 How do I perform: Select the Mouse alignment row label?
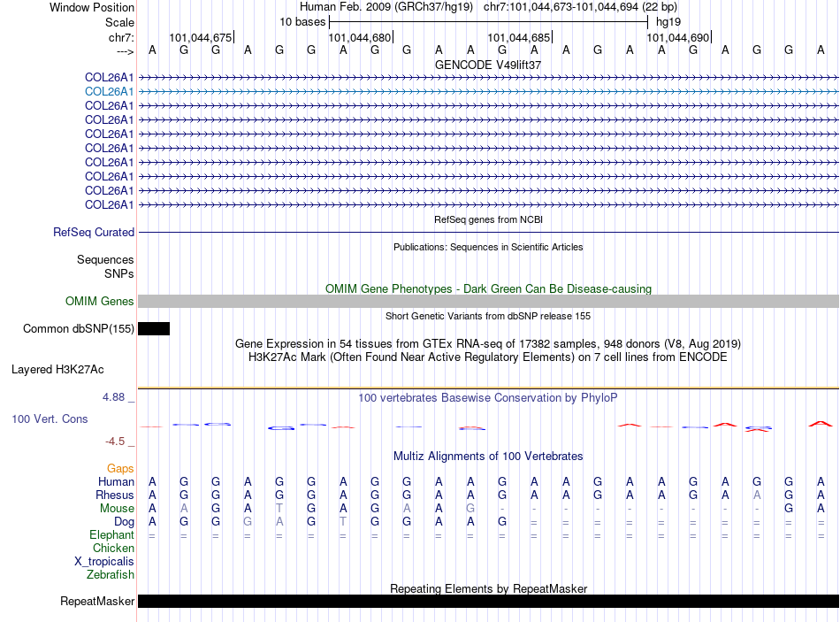click(x=117, y=508)
